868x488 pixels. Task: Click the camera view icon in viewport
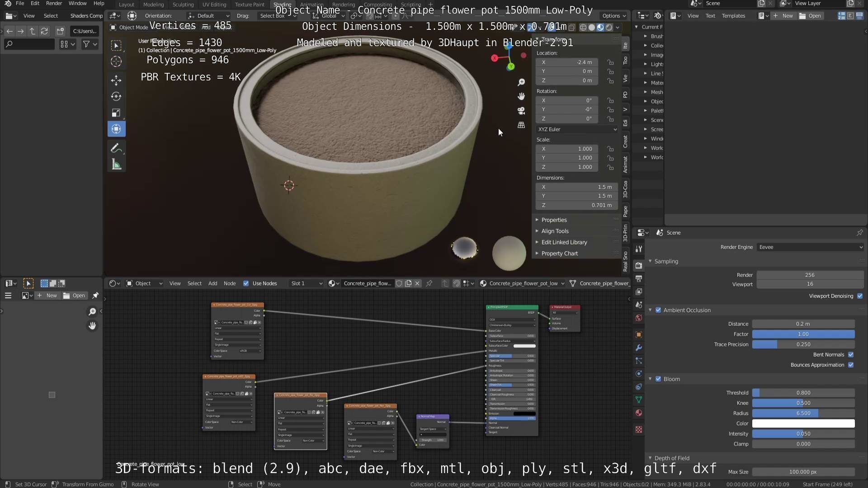pos(521,111)
